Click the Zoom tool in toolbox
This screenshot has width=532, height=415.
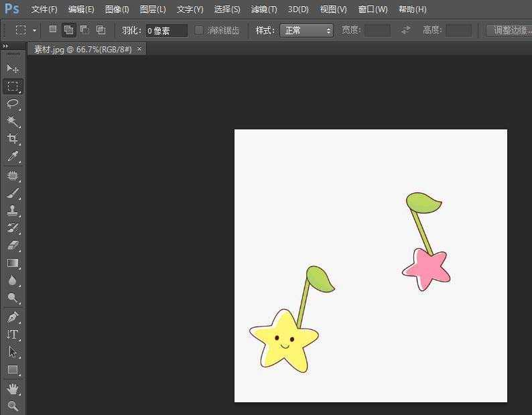13,406
